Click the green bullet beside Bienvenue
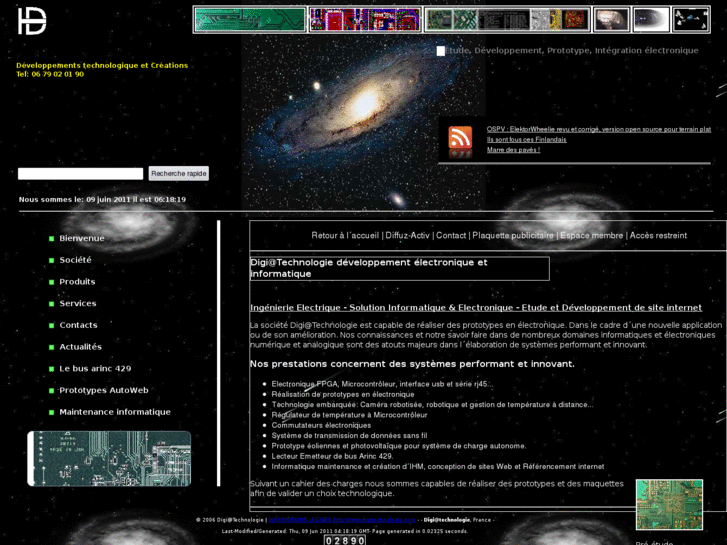Image resolution: width=727 pixels, height=545 pixels. [51, 239]
